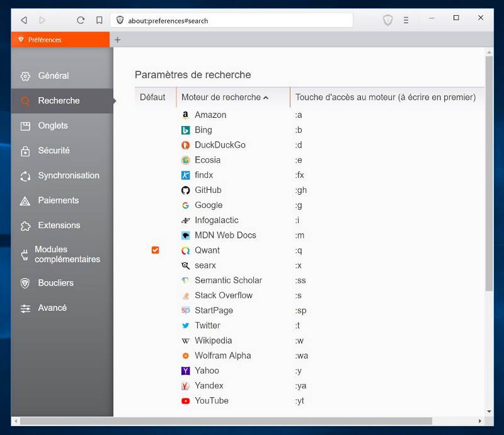This screenshot has width=504, height=435.
Task: Click the Stack Overflow icon
Action: [x=185, y=296]
